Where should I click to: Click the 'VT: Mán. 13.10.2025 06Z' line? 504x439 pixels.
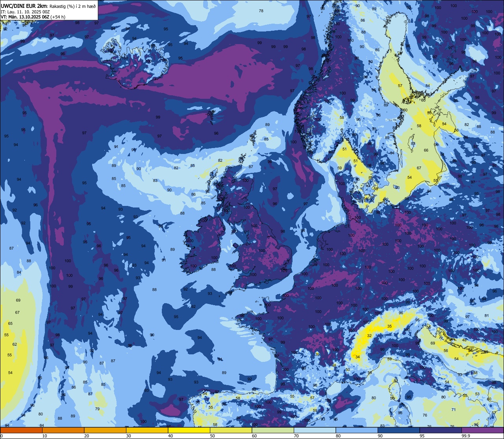coord(25,17)
